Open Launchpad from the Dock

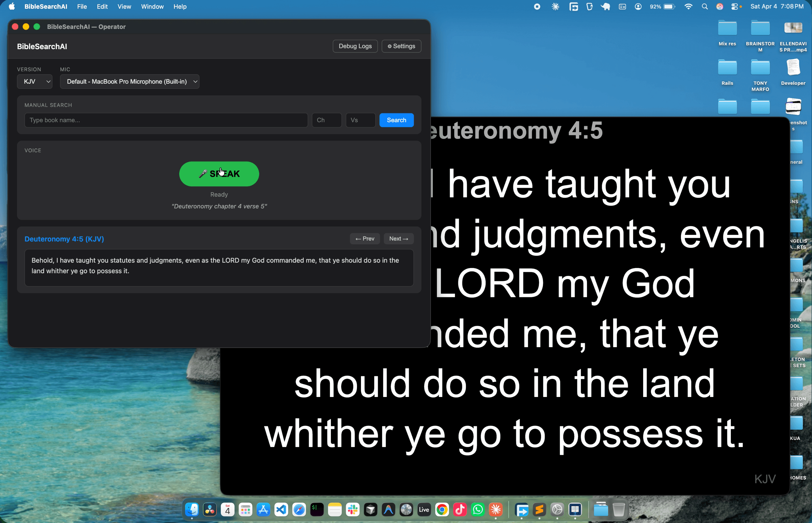245,510
